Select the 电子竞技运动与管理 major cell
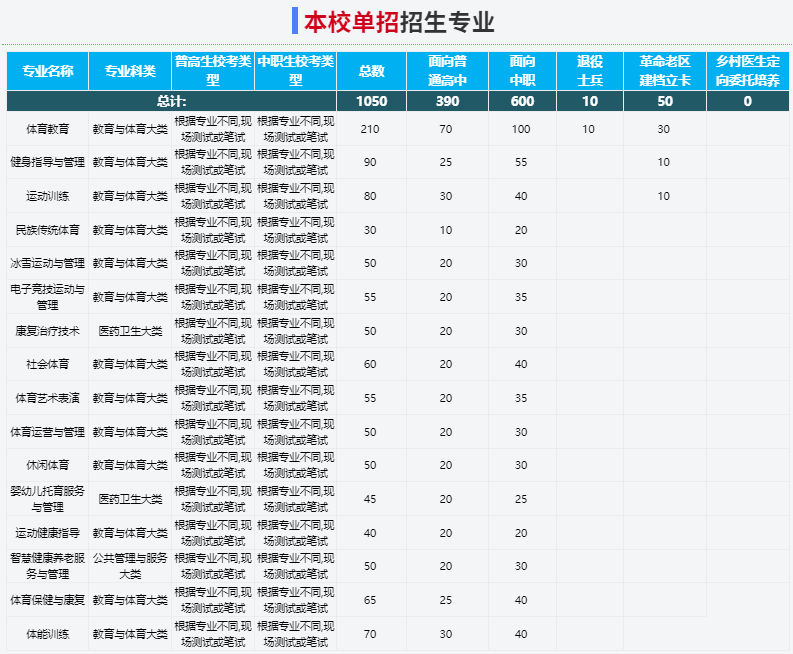Viewport: 793px width, 654px height. coord(47,297)
